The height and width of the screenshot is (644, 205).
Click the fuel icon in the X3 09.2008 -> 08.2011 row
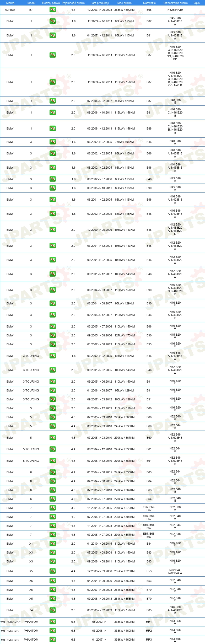(x=52, y=561)
